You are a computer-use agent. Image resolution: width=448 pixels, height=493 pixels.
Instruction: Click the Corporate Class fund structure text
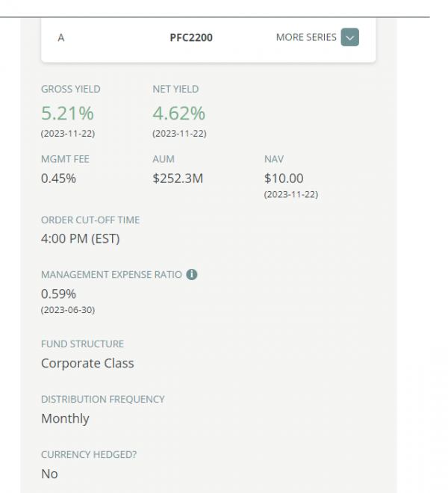[87, 363]
